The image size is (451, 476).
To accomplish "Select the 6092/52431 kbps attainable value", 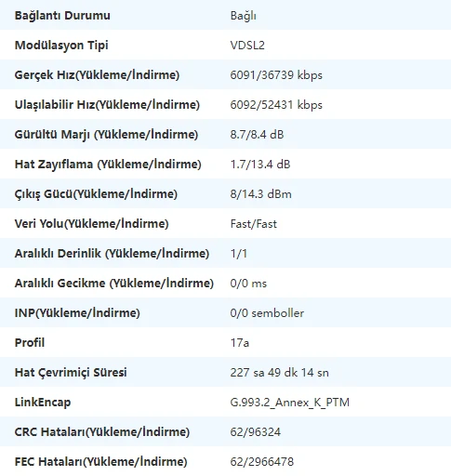I will pyautogui.click(x=276, y=105).
